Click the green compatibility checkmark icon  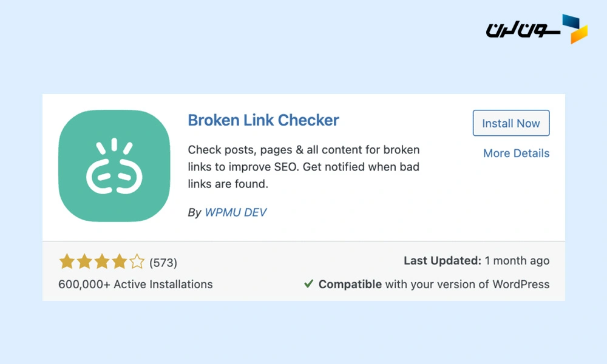coord(308,284)
